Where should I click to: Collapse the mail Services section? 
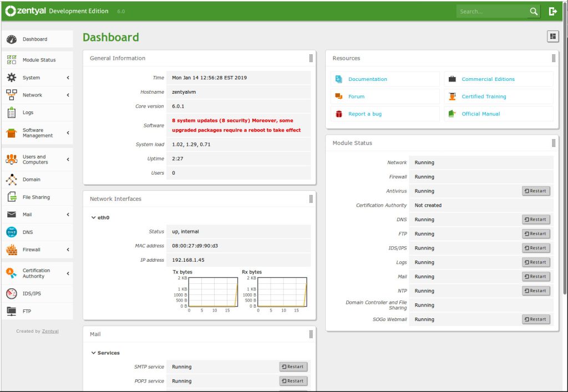point(93,353)
